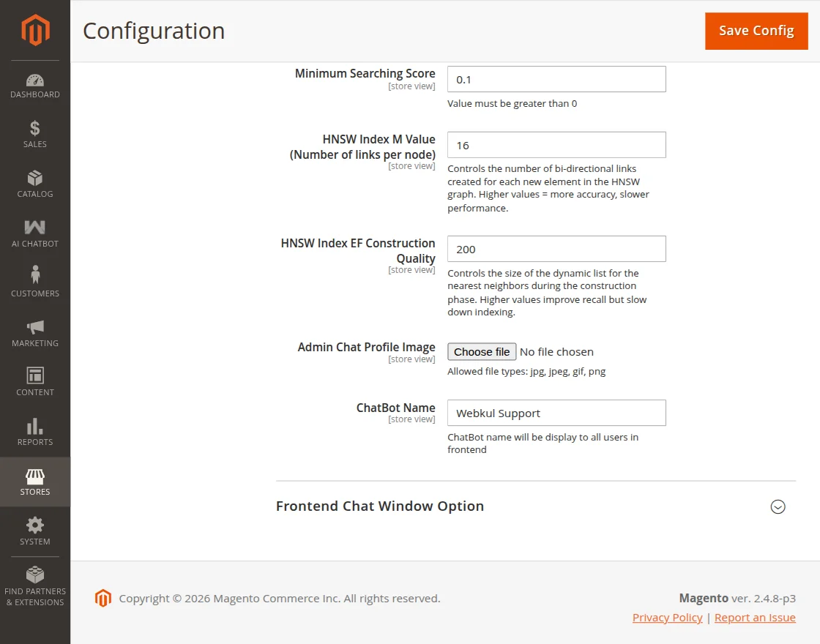Screen dimensions: 820x644
Task: Expand Frontend Chat Window Option section title
Action: coord(379,506)
